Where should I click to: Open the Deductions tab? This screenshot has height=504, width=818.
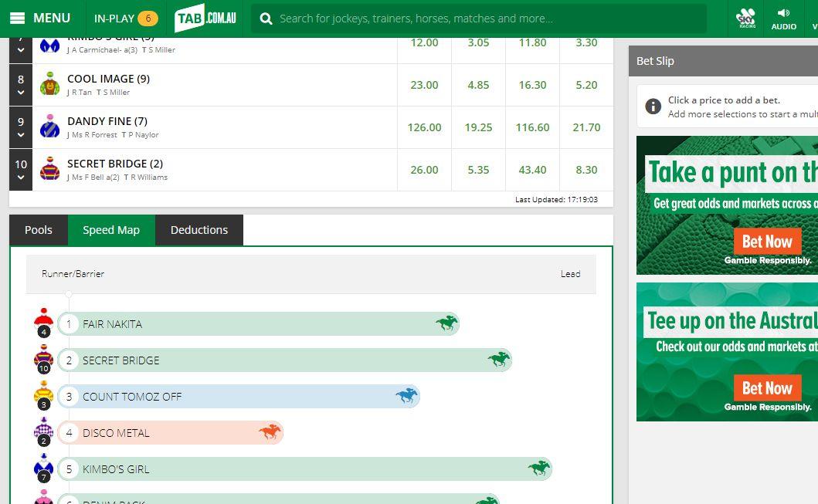coord(199,230)
